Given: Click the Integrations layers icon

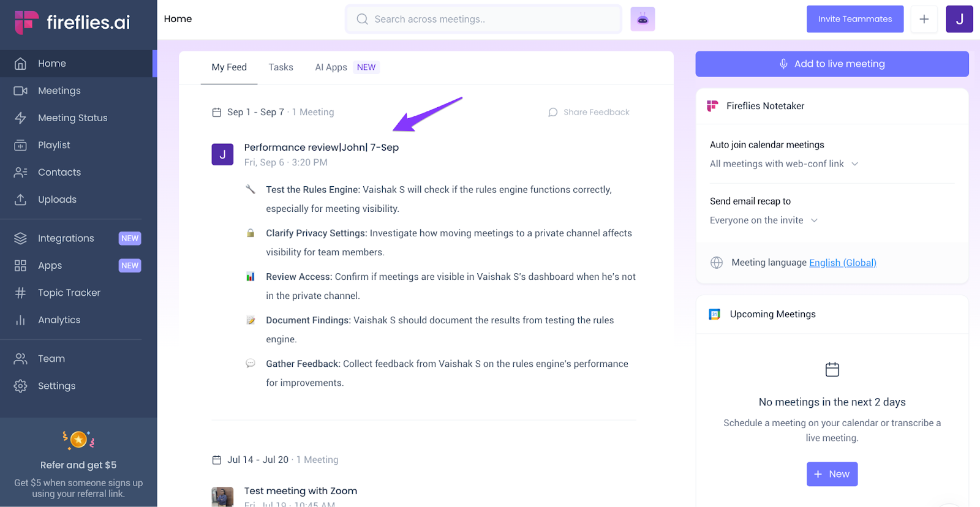Looking at the screenshot, I should [20, 238].
